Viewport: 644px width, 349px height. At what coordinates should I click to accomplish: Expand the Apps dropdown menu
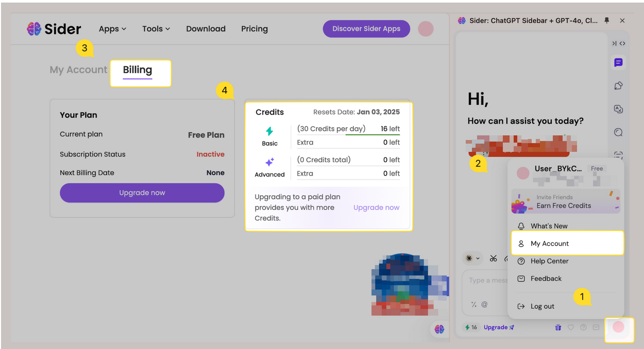pos(112,29)
